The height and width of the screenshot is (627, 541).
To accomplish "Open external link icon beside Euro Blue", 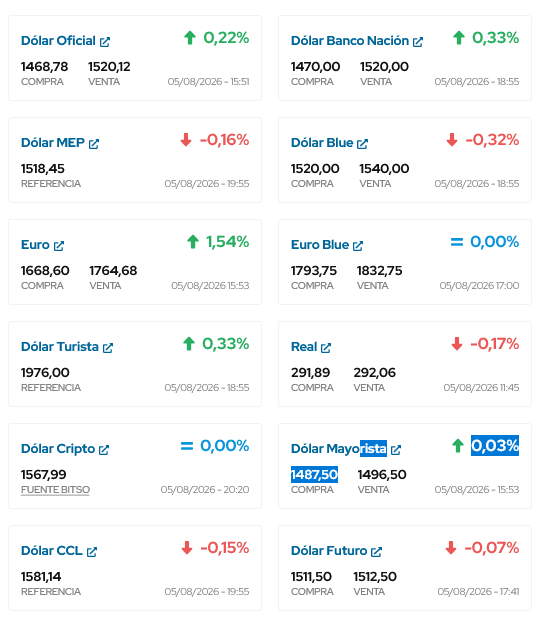I will pos(358,246).
